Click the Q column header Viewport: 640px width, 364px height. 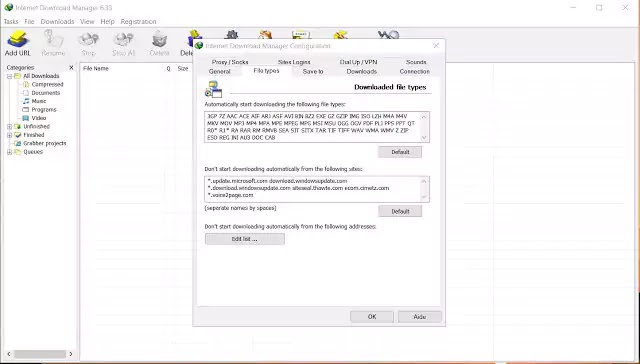168,69
